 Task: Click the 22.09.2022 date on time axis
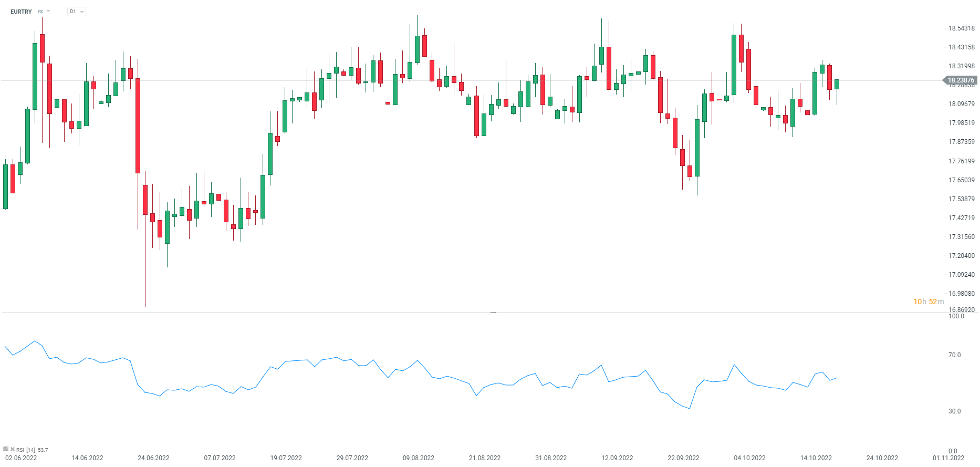683,458
